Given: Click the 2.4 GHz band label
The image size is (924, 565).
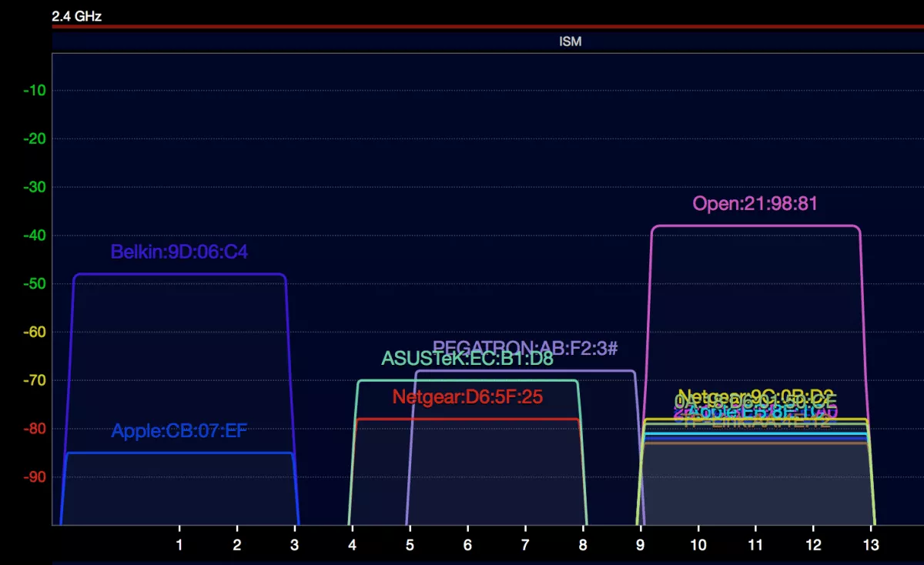Looking at the screenshot, I should [76, 15].
